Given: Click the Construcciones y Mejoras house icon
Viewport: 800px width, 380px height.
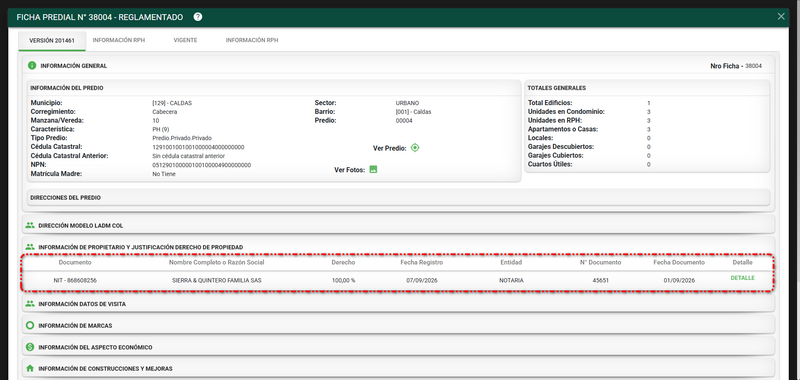Looking at the screenshot, I should (30, 368).
